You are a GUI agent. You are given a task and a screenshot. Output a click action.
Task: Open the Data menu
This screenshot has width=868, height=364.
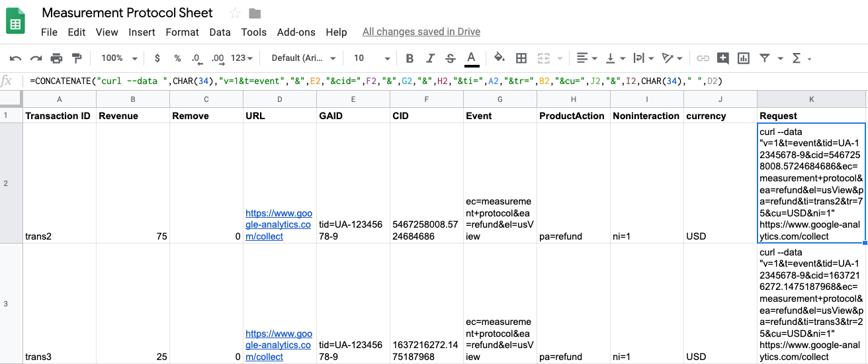click(x=220, y=32)
